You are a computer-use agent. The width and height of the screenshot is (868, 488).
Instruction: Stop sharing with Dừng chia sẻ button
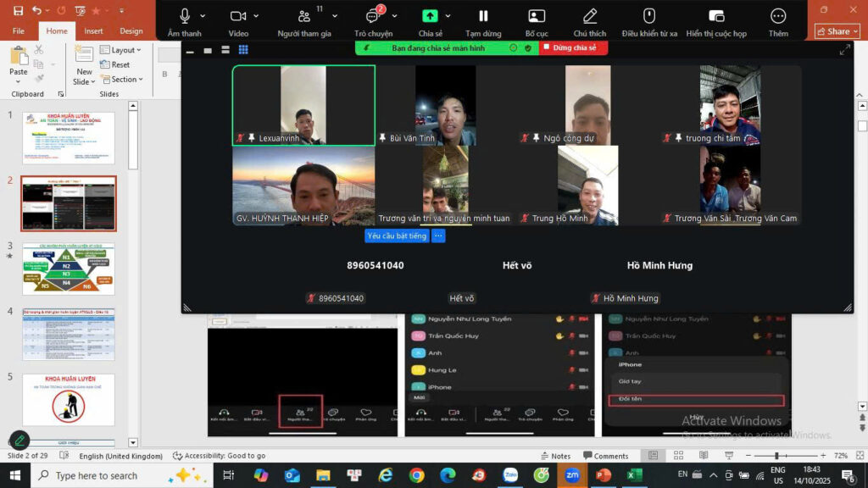[574, 48]
